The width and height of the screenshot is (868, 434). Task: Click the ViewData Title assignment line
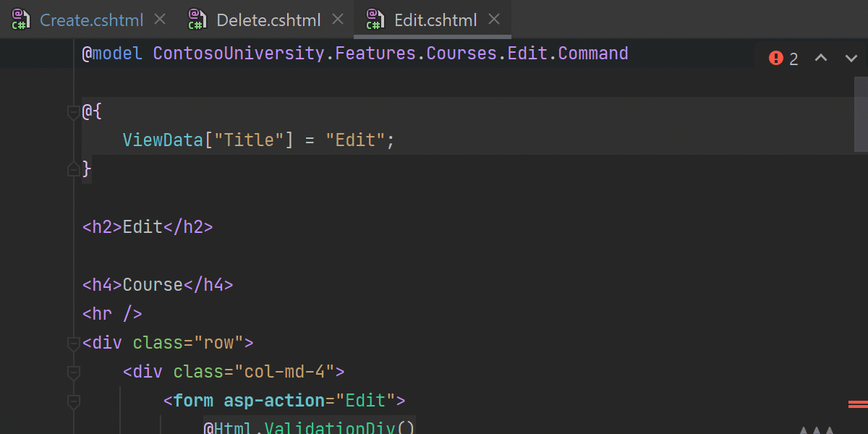point(258,140)
